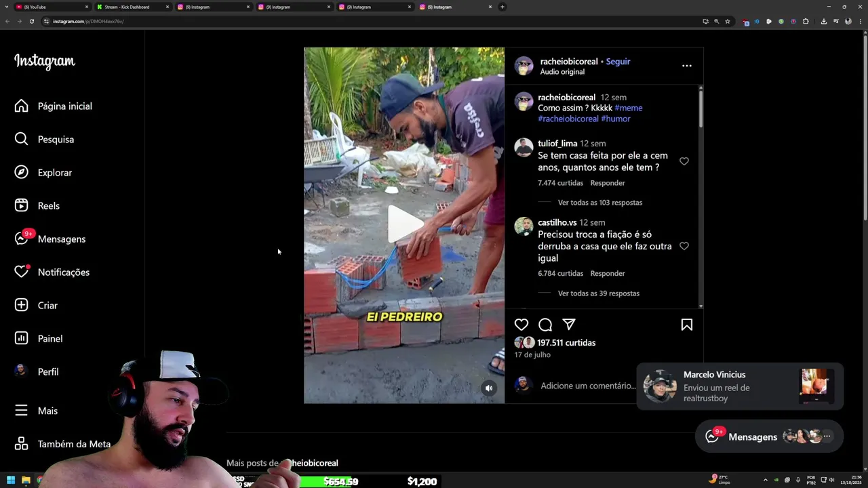This screenshot has width=868, height=488.
Task: Open a new browser tab
Action: (502, 7)
